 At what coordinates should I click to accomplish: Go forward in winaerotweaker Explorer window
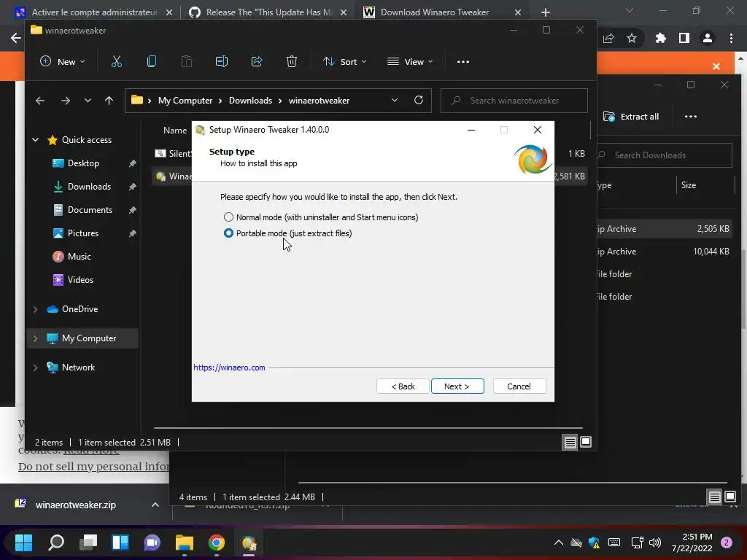coord(65,101)
